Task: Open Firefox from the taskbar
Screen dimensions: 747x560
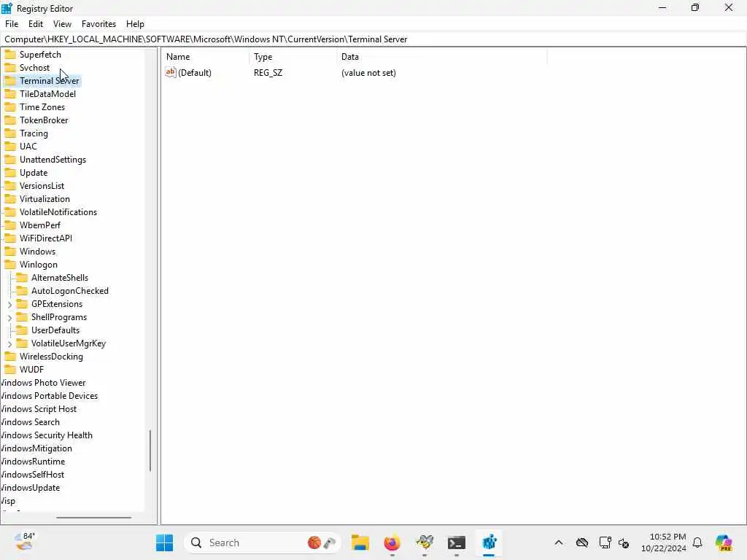Action: pos(392,542)
